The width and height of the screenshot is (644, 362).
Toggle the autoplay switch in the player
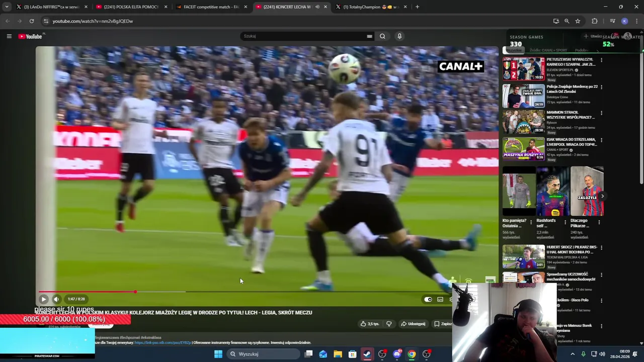(x=428, y=299)
